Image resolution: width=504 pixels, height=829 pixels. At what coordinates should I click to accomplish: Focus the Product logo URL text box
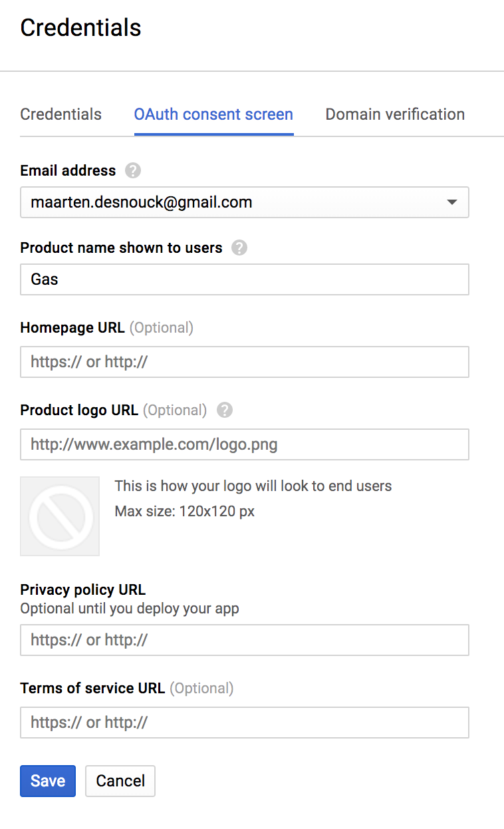click(245, 444)
